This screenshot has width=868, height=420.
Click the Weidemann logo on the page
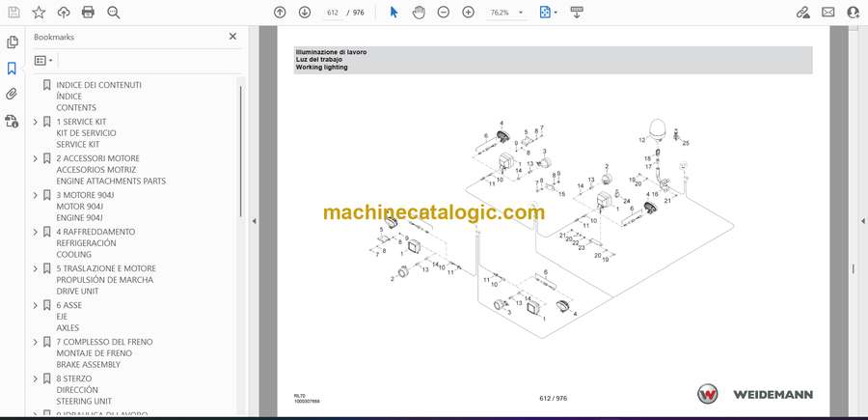click(x=754, y=394)
